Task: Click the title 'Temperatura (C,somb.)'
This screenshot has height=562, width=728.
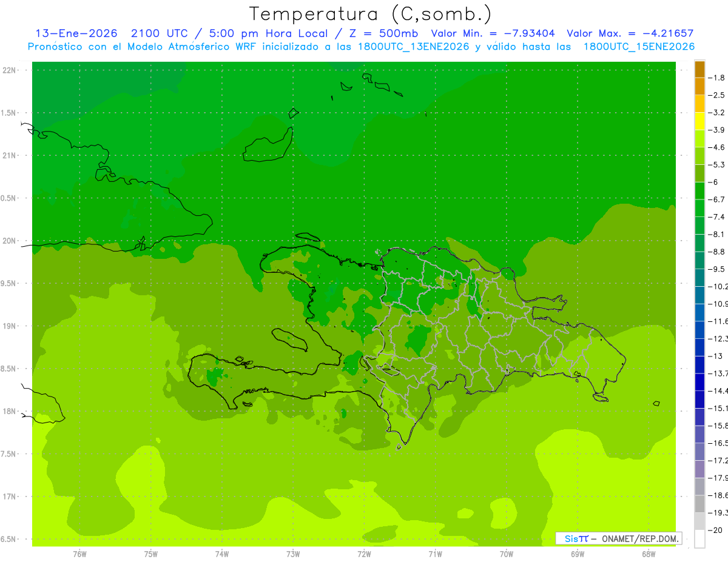Action: [x=371, y=14]
